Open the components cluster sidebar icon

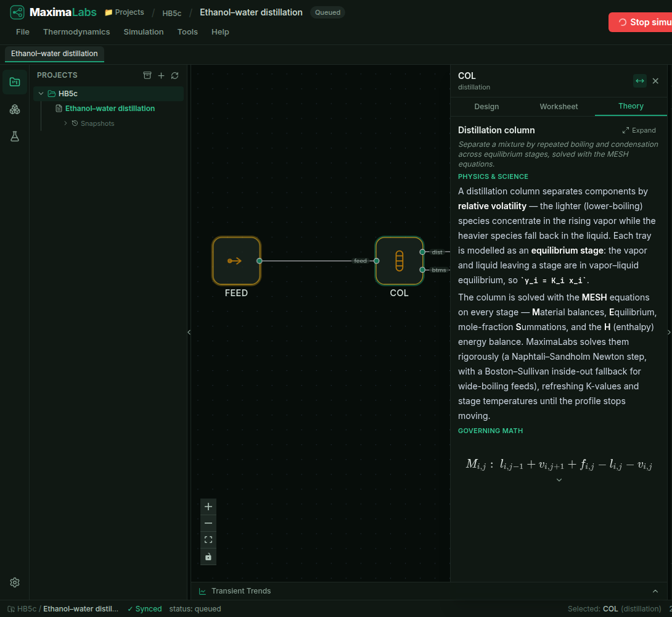tap(15, 109)
